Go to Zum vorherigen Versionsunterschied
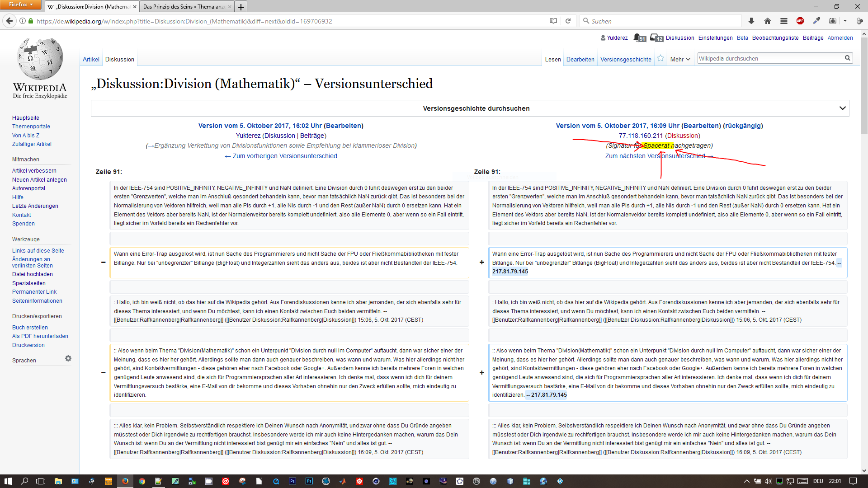 click(x=281, y=156)
